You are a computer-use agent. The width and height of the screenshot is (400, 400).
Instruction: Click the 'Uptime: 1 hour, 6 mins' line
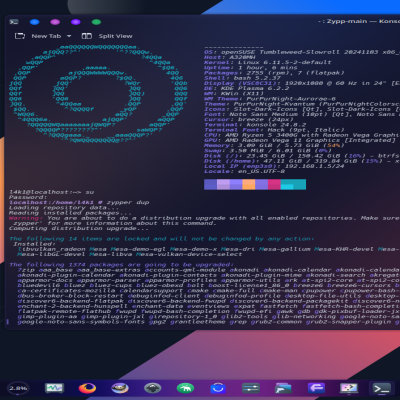(x=251, y=68)
